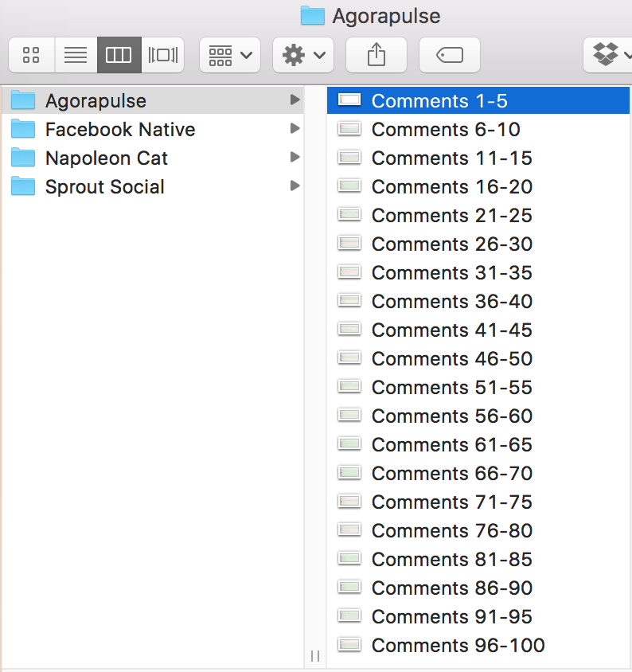Switch to icon view

click(32, 55)
